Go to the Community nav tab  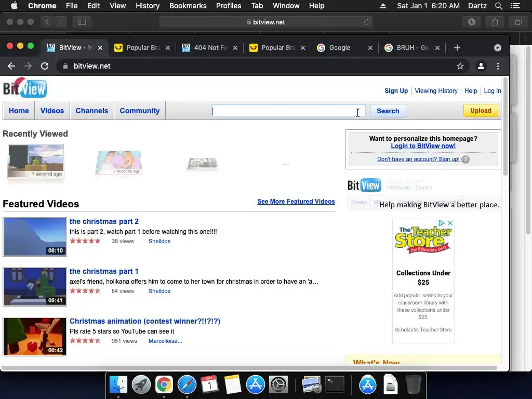pyautogui.click(x=139, y=111)
